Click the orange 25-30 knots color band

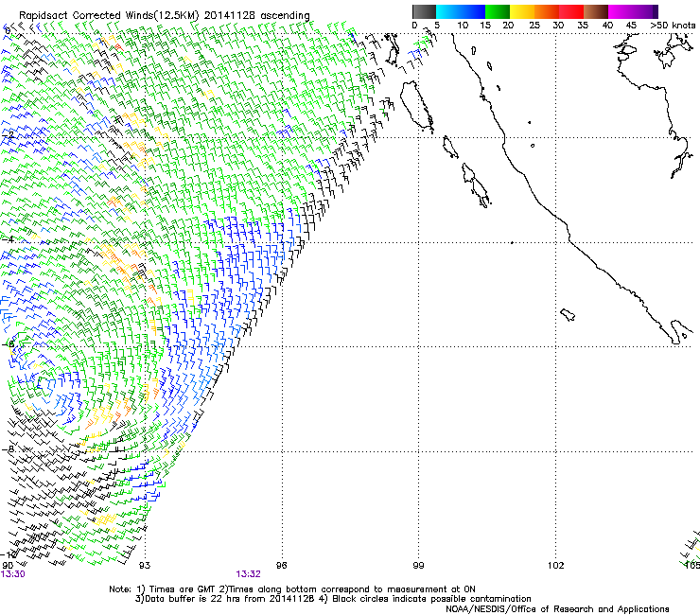click(547, 11)
